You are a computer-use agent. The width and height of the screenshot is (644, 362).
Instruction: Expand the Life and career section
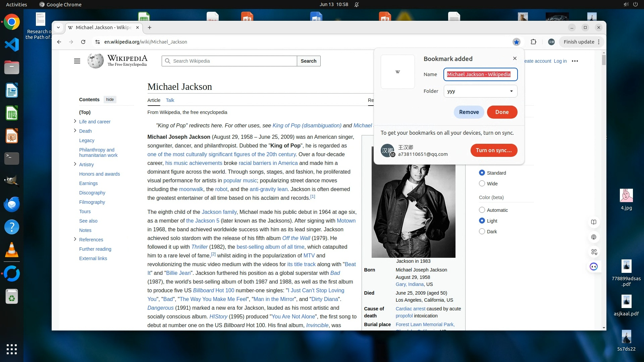pyautogui.click(x=75, y=121)
